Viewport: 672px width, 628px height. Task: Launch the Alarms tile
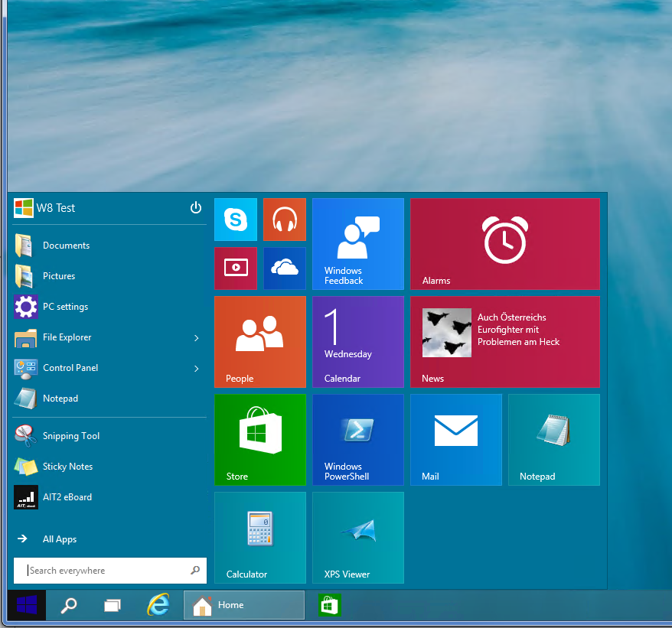click(505, 244)
